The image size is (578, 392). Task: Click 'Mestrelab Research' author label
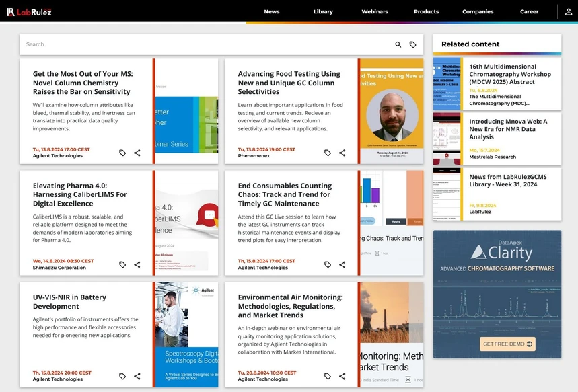(493, 157)
